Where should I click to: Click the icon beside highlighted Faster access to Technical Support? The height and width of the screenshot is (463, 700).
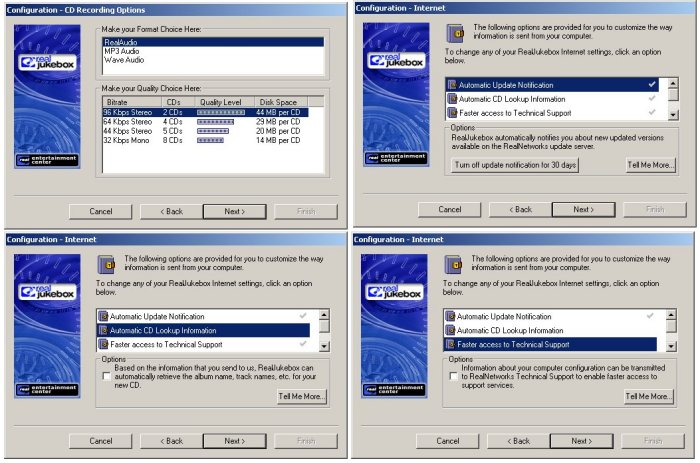point(452,344)
